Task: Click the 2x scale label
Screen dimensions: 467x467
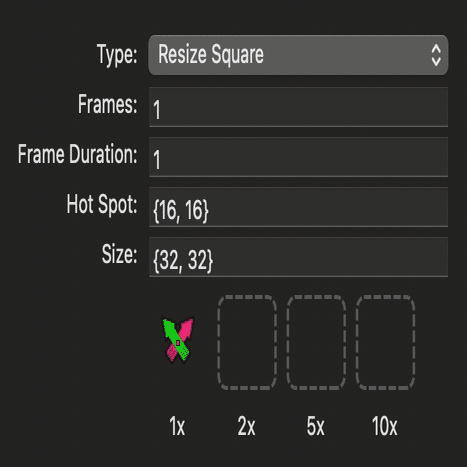Action: tap(247, 426)
